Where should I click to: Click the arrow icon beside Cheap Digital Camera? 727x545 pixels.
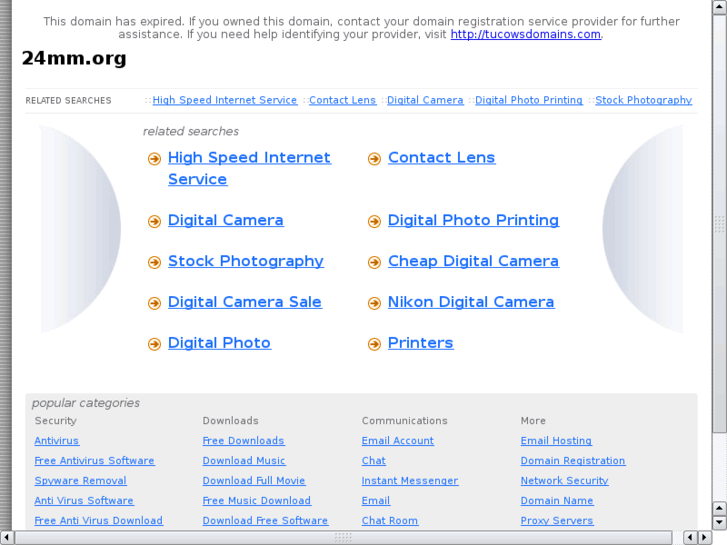tap(374, 263)
